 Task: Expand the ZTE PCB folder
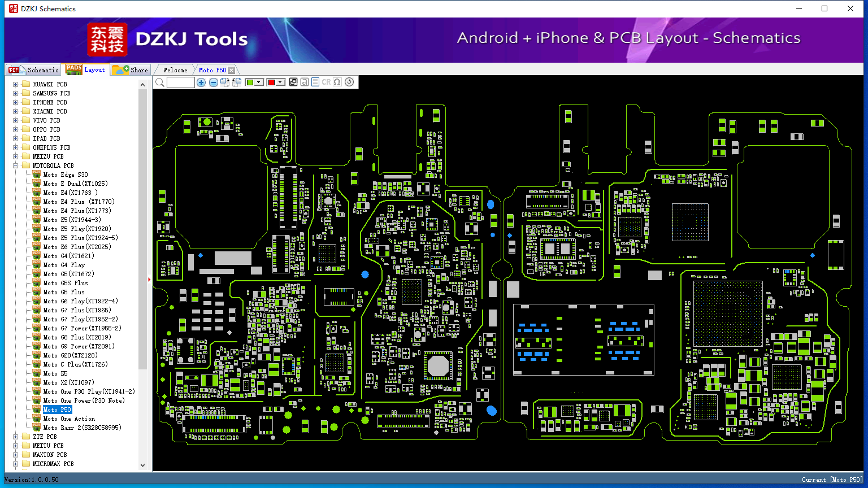15,437
